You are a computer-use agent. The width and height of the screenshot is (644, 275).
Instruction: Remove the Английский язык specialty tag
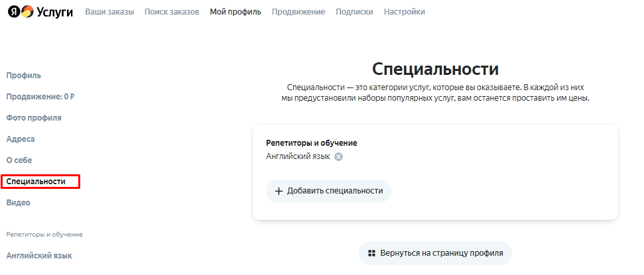point(338,157)
